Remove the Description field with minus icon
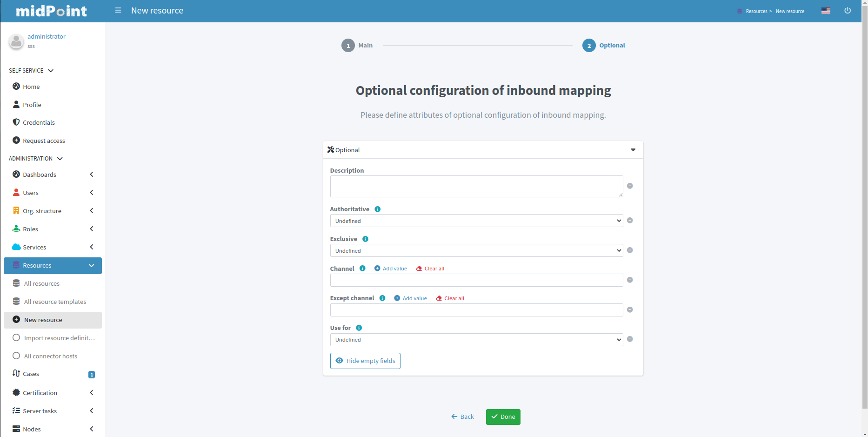The image size is (868, 437). pos(630,186)
